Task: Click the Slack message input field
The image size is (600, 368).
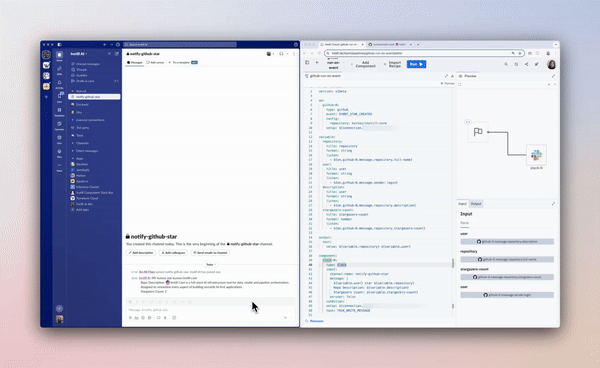Action: coord(210,310)
